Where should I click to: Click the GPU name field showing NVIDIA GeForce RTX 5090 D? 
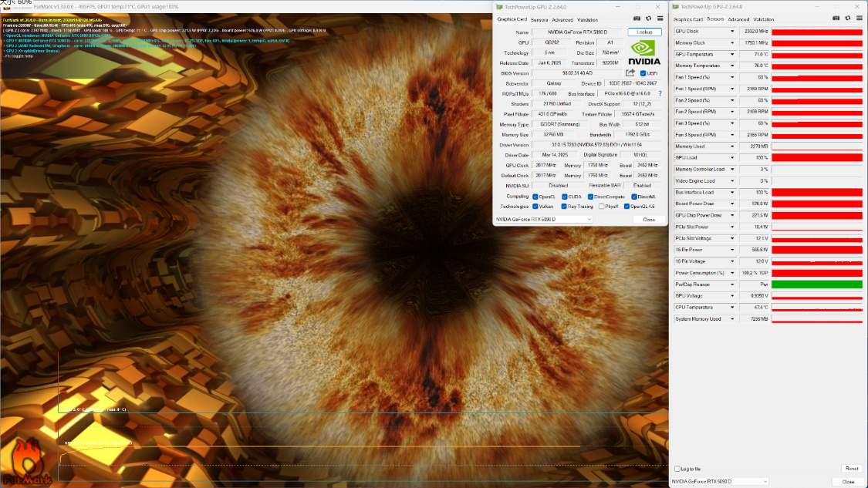point(577,32)
